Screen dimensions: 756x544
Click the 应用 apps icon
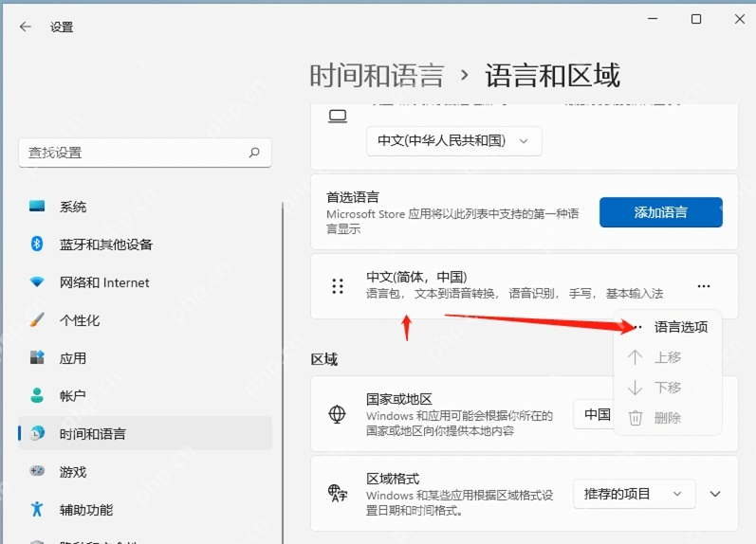[37, 357]
